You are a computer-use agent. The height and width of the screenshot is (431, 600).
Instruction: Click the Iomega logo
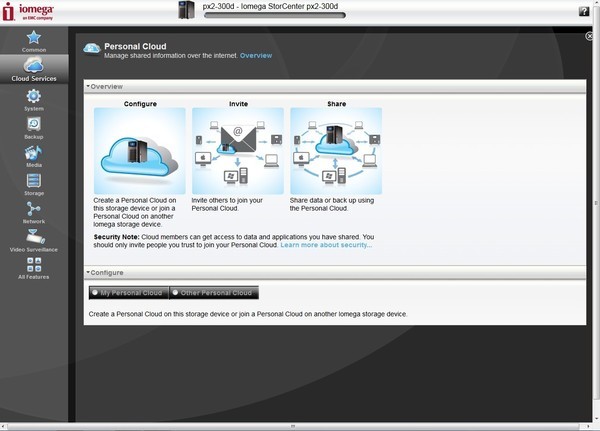tap(28, 11)
